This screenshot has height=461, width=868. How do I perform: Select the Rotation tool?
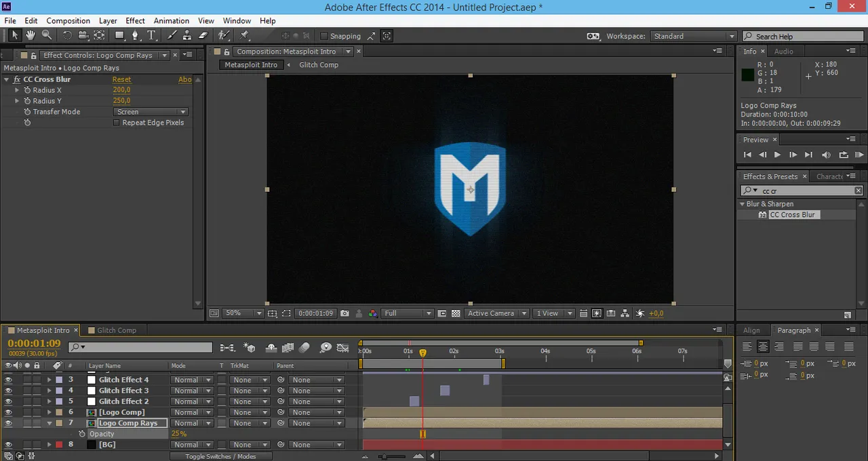pos(67,35)
